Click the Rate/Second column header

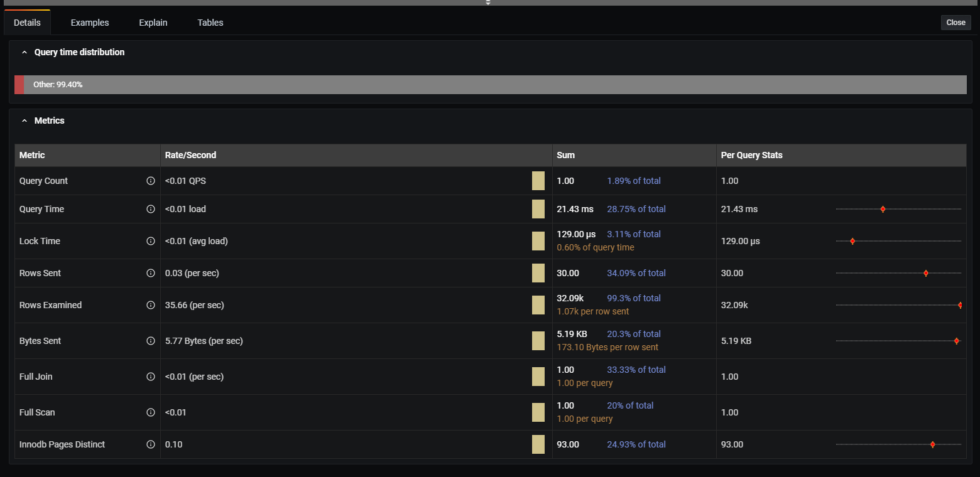[356, 155]
